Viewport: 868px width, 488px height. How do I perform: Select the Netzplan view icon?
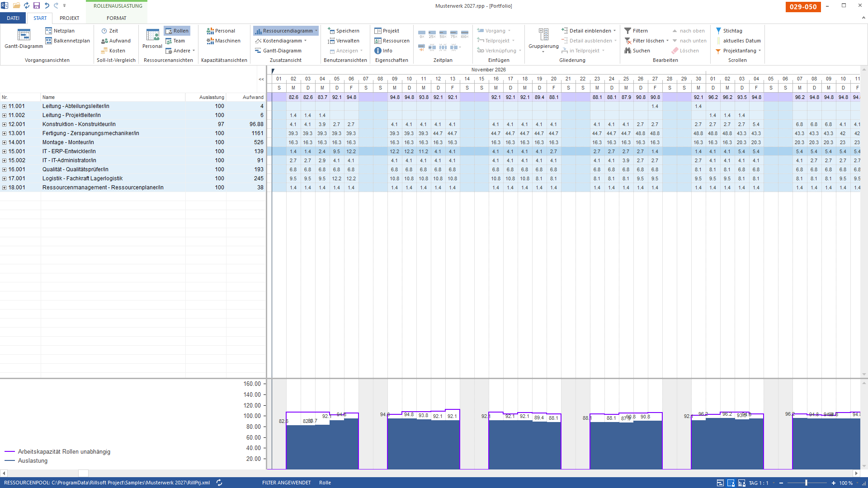tap(49, 31)
